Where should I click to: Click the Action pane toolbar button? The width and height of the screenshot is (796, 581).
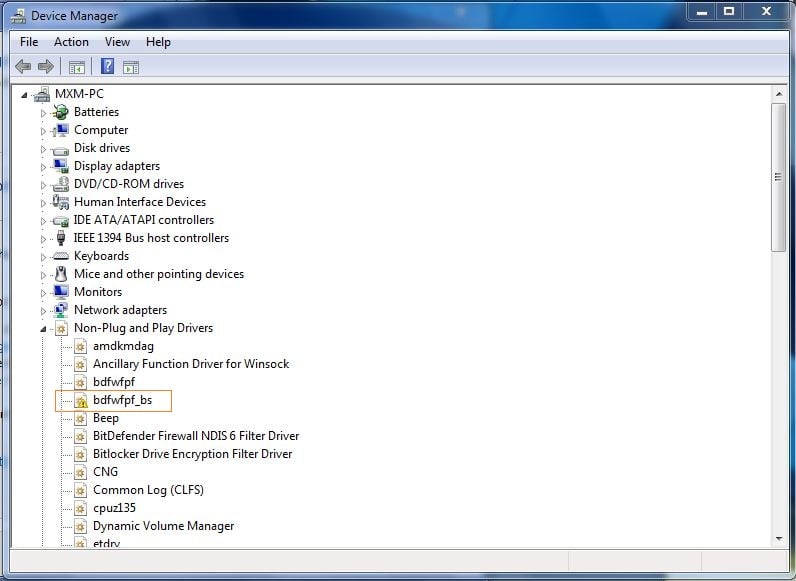[x=130, y=67]
